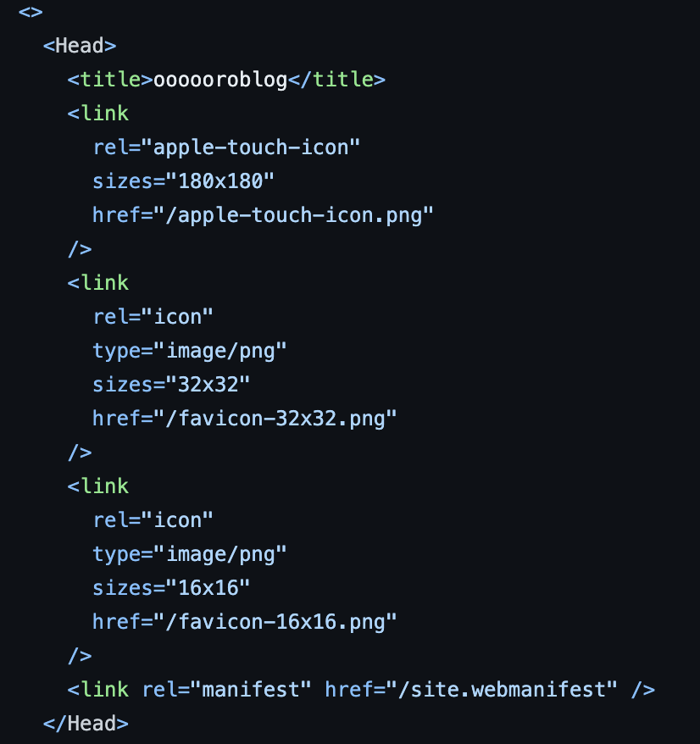Click the sizes 16x16 attribute
The width and height of the screenshot is (700, 744).
click(171, 588)
